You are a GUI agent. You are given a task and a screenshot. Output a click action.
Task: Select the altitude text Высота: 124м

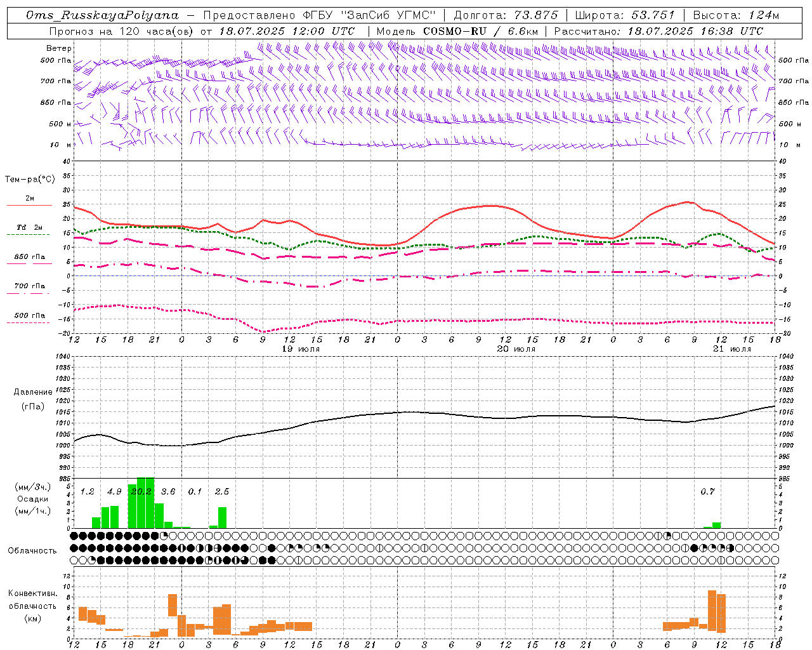pyautogui.click(x=736, y=15)
